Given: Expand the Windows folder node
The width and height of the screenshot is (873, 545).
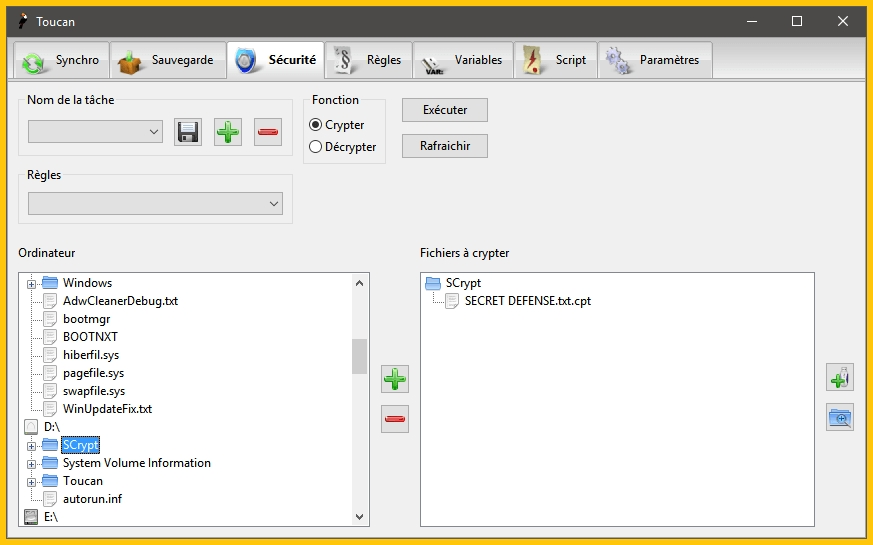Looking at the screenshot, I should 31,284.
